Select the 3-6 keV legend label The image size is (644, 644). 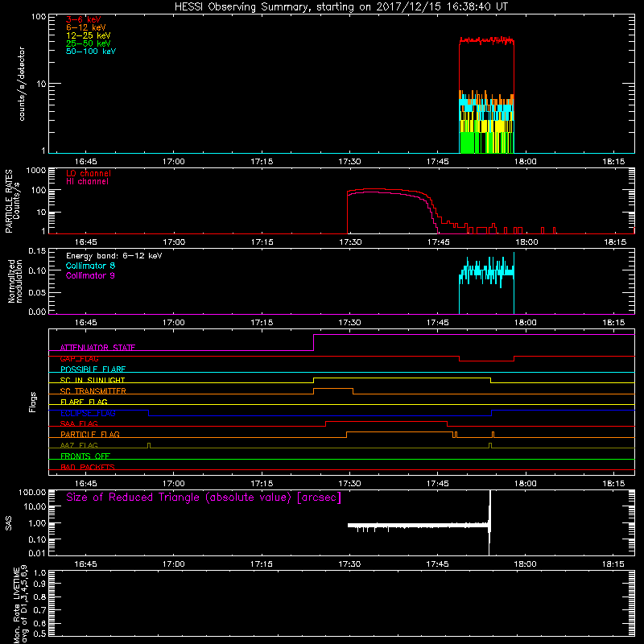[84, 19]
